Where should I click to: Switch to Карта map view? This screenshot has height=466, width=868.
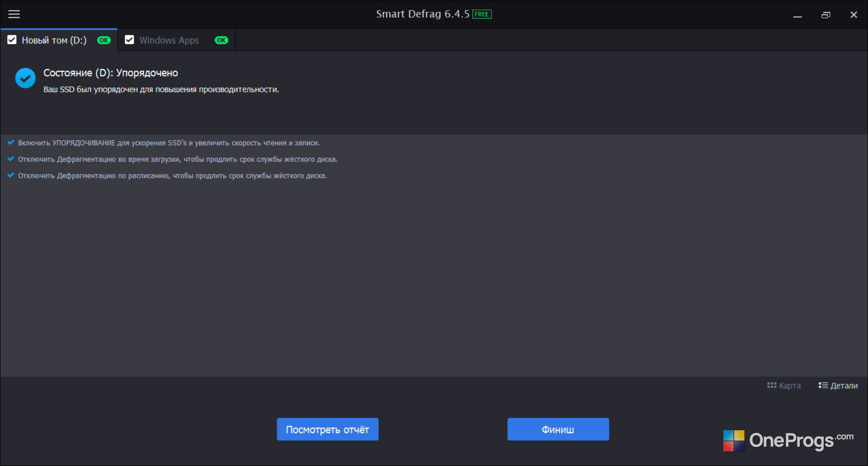pos(784,385)
